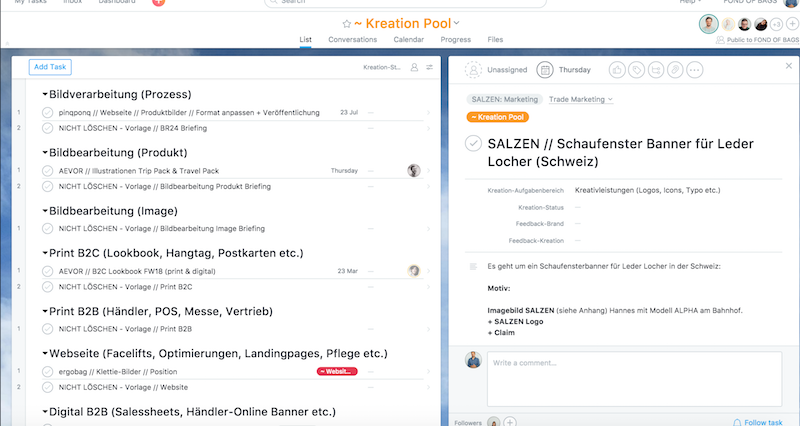Open first project member avatar in header
The height and width of the screenshot is (426, 800).
(x=709, y=23)
